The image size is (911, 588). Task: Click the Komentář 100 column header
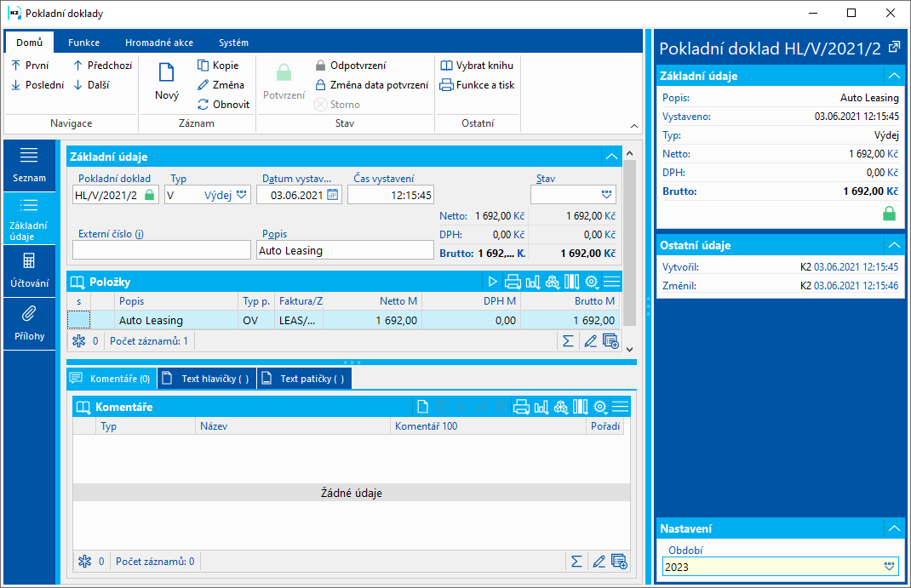488,426
